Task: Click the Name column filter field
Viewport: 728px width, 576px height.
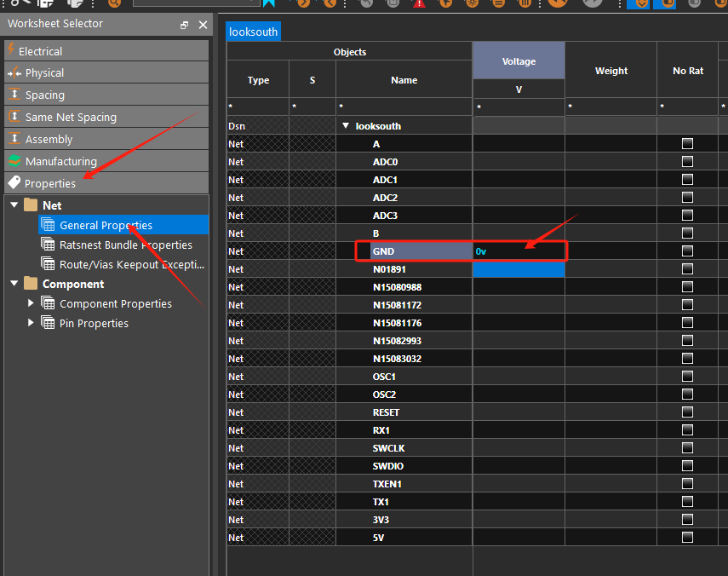Action: [404, 107]
